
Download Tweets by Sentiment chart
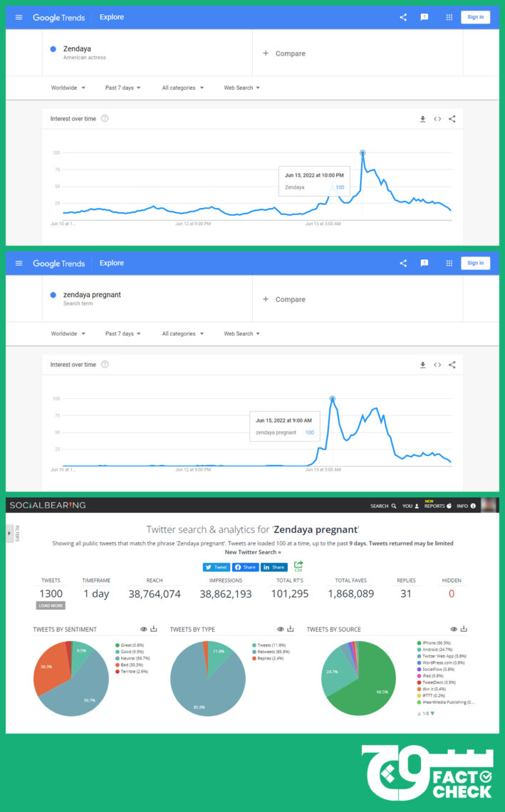(154, 629)
